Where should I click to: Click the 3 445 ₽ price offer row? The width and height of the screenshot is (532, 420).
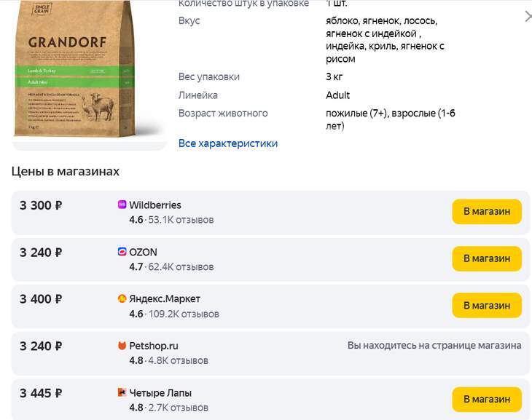click(x=270, y=400)
